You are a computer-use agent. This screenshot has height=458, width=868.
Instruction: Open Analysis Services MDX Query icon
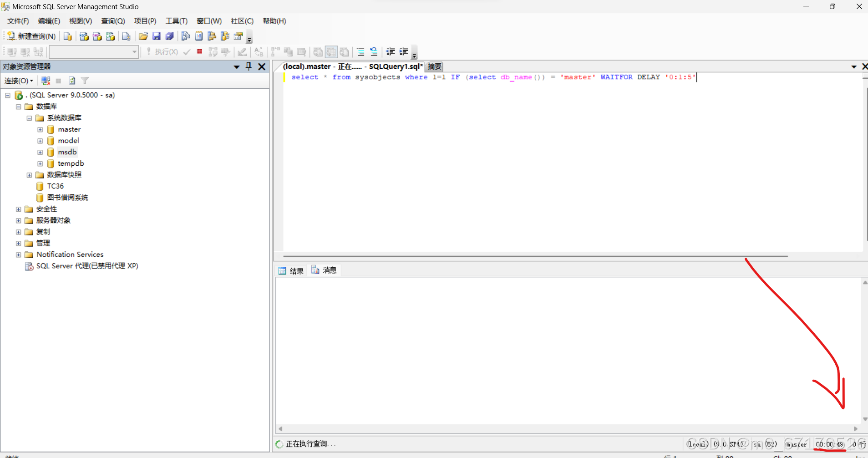[x=84, y=36]
